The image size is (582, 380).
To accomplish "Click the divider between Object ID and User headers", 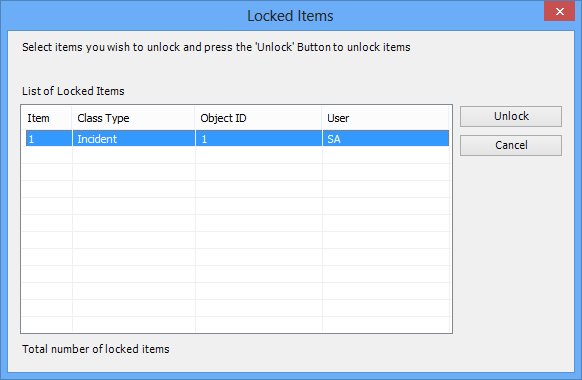I will (322, 118).
